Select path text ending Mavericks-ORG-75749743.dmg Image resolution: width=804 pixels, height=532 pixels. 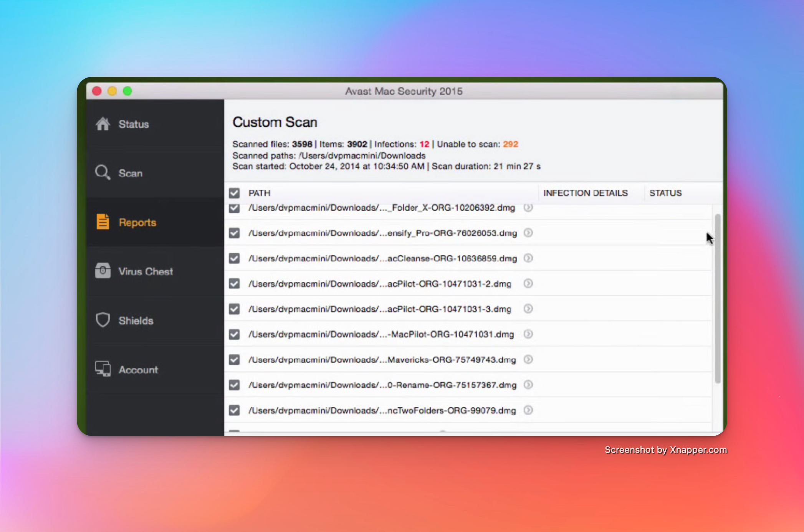(x=382, y=360)
